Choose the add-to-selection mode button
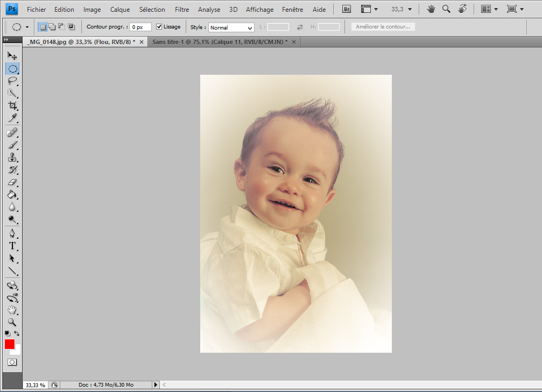The height and width of the screenshot is (392, 542). pos(52,27)
